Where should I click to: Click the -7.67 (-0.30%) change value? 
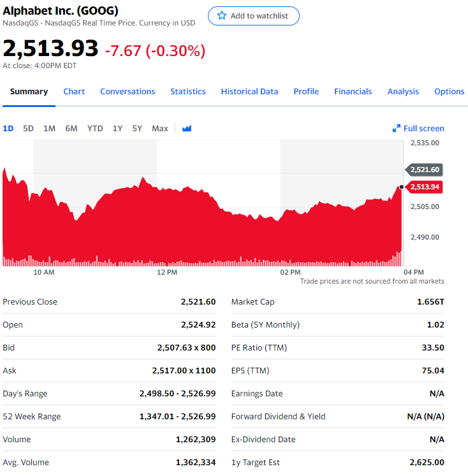[155, 50]
